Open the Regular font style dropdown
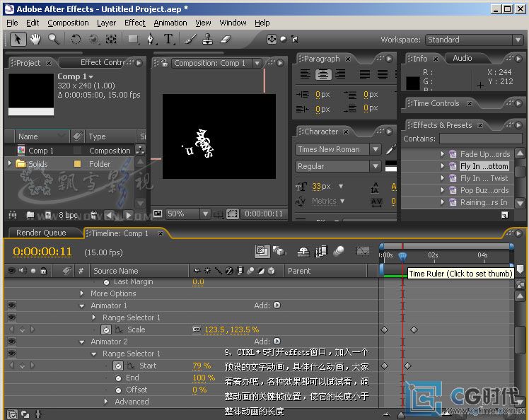This screenshot has width=529, height=420. pos(338,166)
